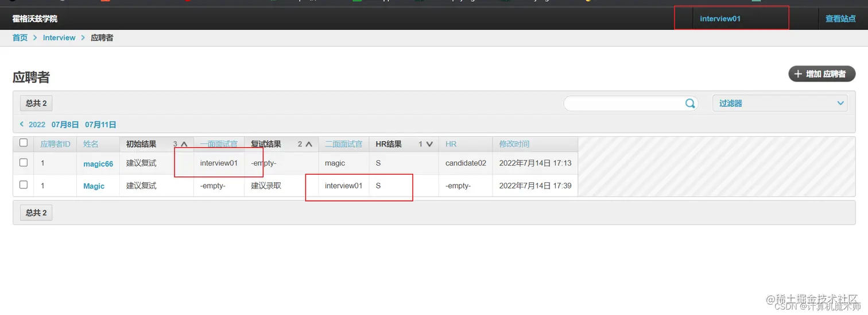
Task: Filter by date 07月11日
Action: (100, 124)
